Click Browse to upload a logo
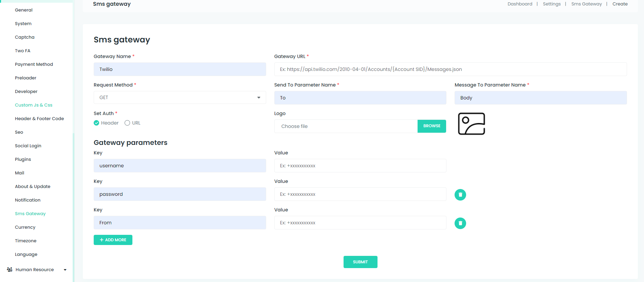This screenshot has height=282, width=644. (431, 126)
